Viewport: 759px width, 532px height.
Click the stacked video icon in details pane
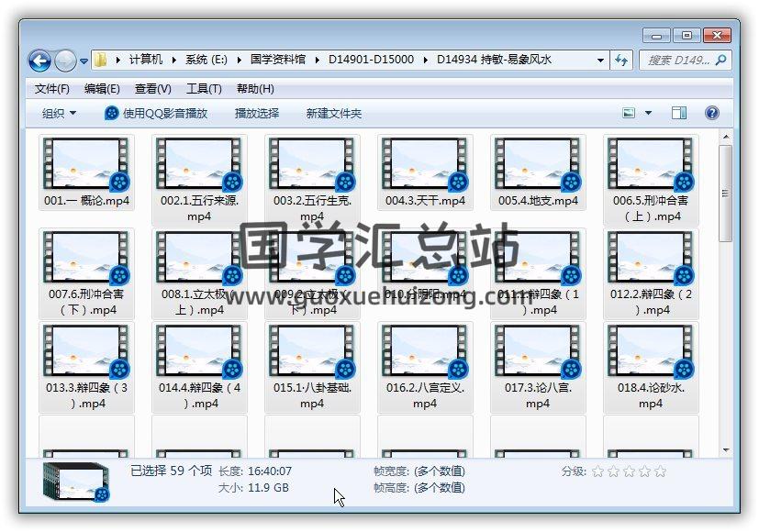tap(76, 482)
